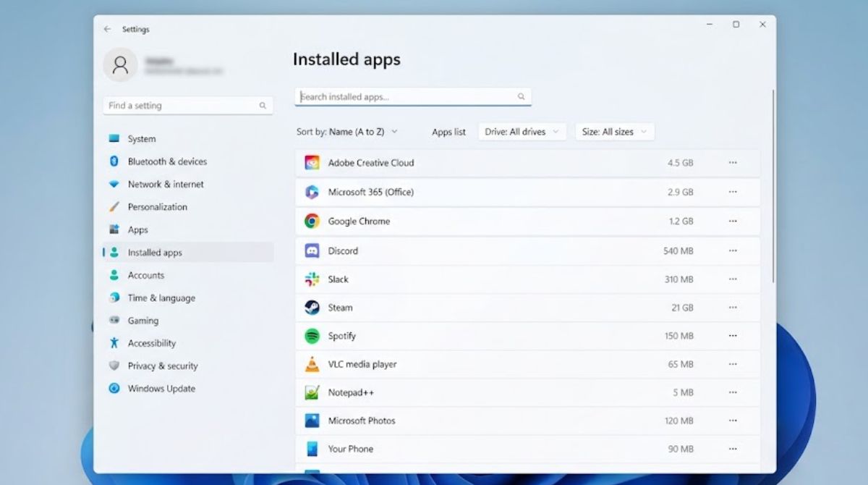Click the 4.5 GB size of Adobe Creative Cloud
The height and width of the screenshot is (485, 868).
tap(680, 163)
